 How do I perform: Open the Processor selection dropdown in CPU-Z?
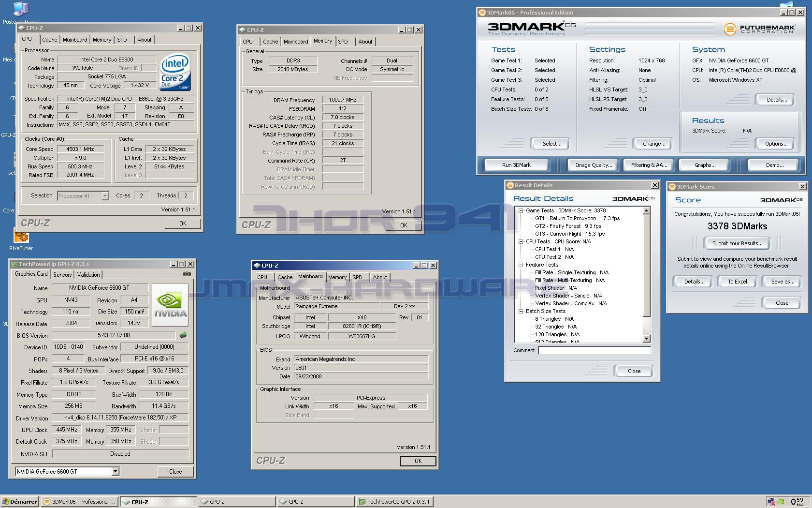tap(105, 196)
